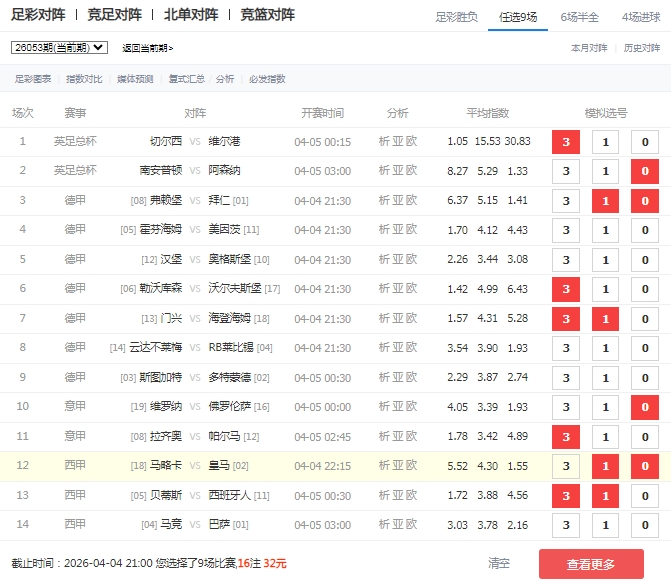Toggle option 0 for 南安普顿 vs 阿森纳
Screen dimensions: 671x586
click(x=645, y=172)
